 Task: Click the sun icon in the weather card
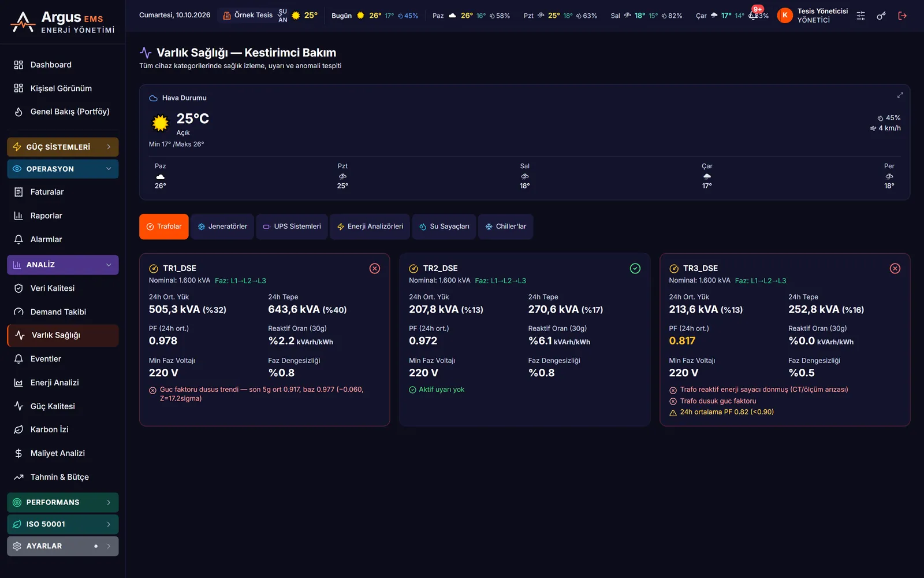point(160,123)
